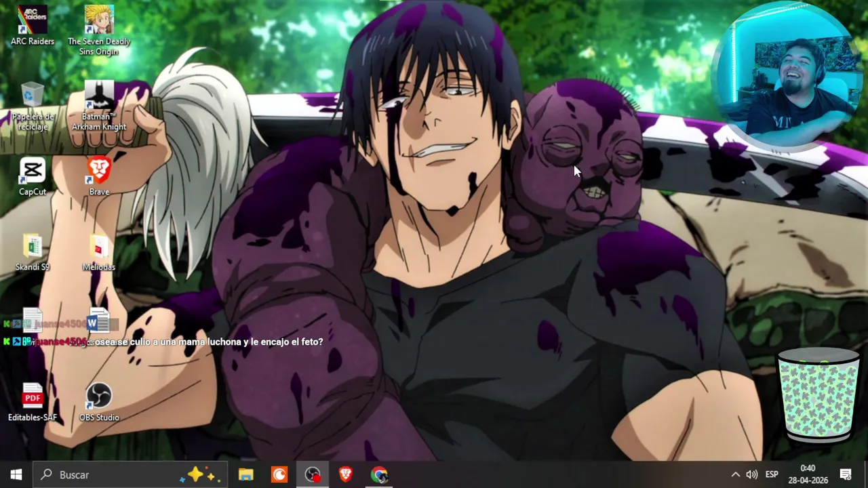Open the volume control in system tray
The width and height of the screenshot is (868, 488).
(751, 474)
